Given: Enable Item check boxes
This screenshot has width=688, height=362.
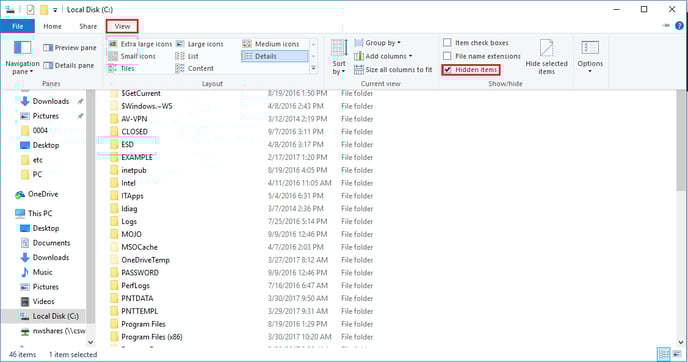Looking at the screenshot, I should coord(447,43).
